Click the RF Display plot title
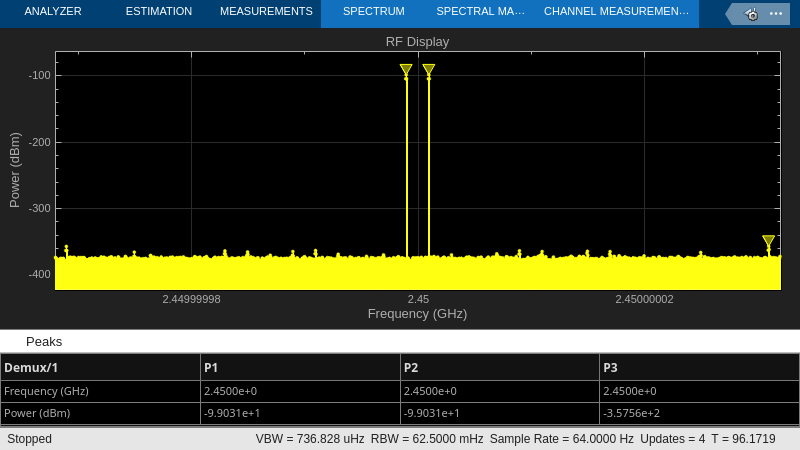 [417, 41]
